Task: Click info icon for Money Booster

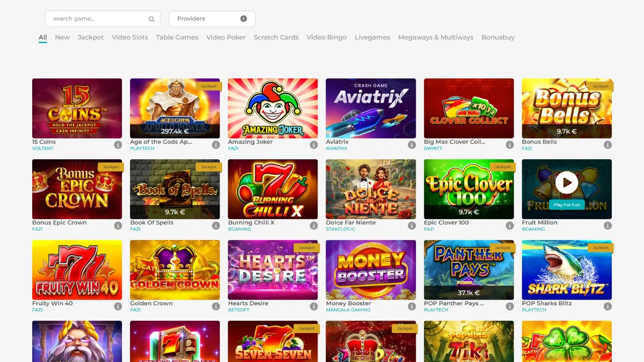Action: pyautogui.click(x=412, y=306)
